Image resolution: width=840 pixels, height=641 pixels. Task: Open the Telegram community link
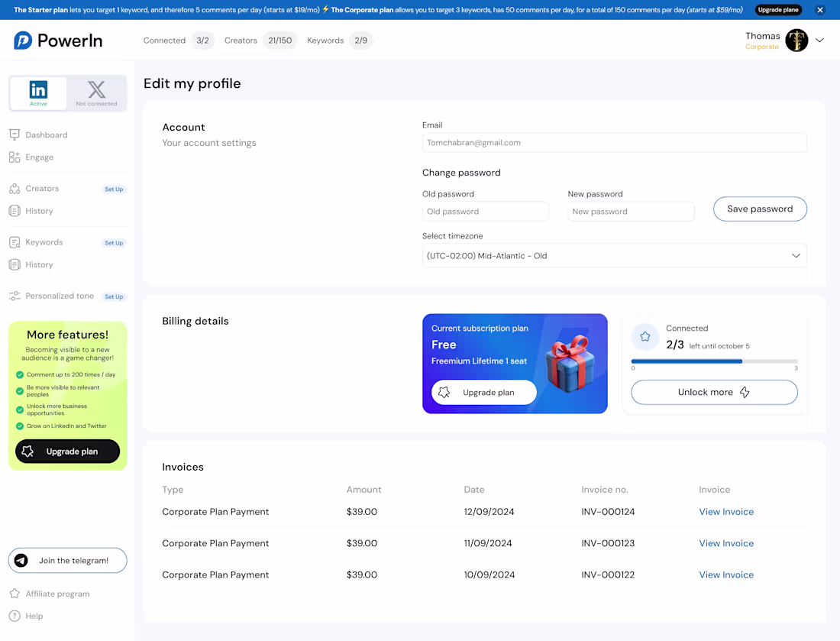67,560
